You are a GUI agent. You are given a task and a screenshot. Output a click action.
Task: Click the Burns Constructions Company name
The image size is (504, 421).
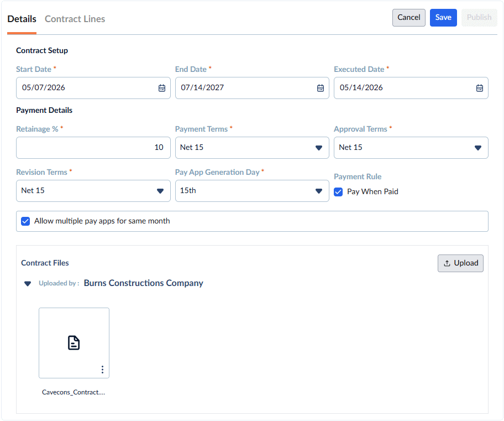(x=143, y=283)
